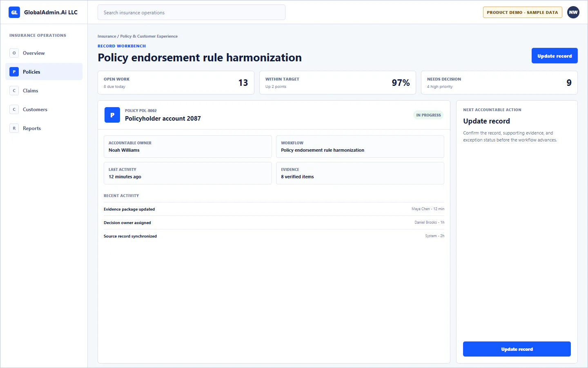The width and height of the screenshot is (588, 368).
Task: Click the 4 high priority text
Action: (x=440, y=87)
